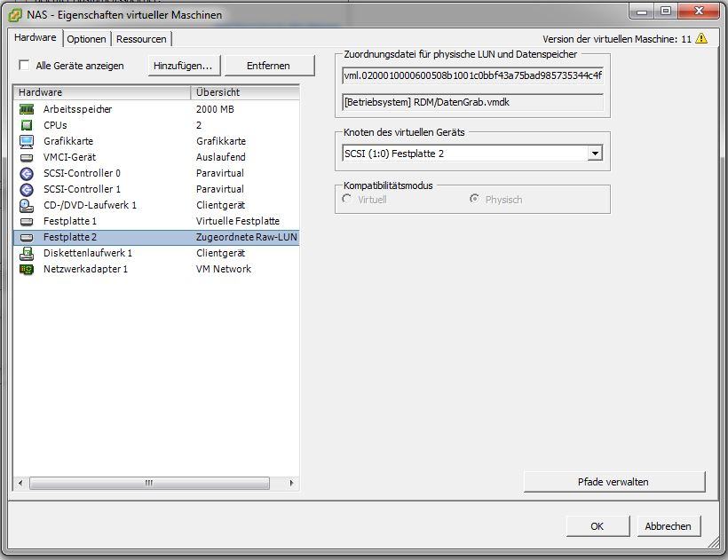Click the Auslaufend summary text
Viewport: 728px width, 560px height.
click(221, 157)
